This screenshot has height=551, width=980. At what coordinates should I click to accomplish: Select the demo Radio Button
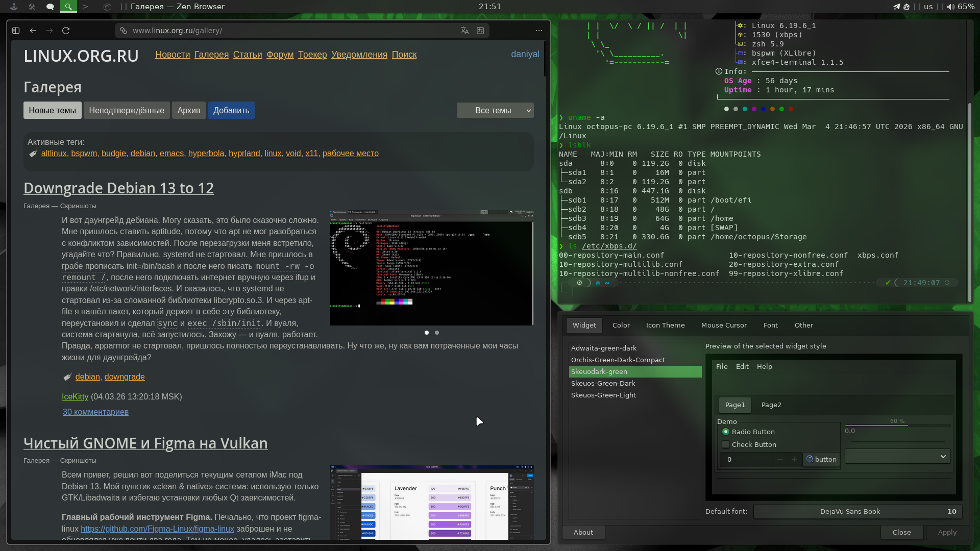726,432
